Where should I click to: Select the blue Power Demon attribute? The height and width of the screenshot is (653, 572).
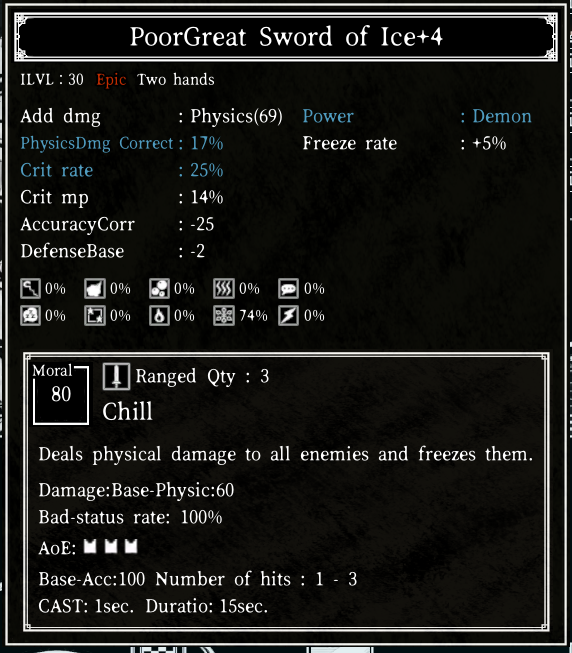[x=417, y=116]
